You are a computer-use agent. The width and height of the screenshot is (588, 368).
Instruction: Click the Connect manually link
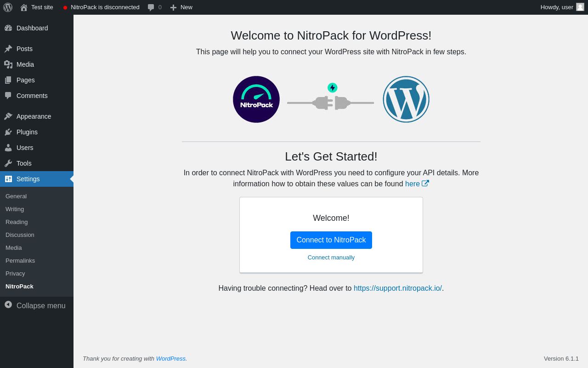331,258
